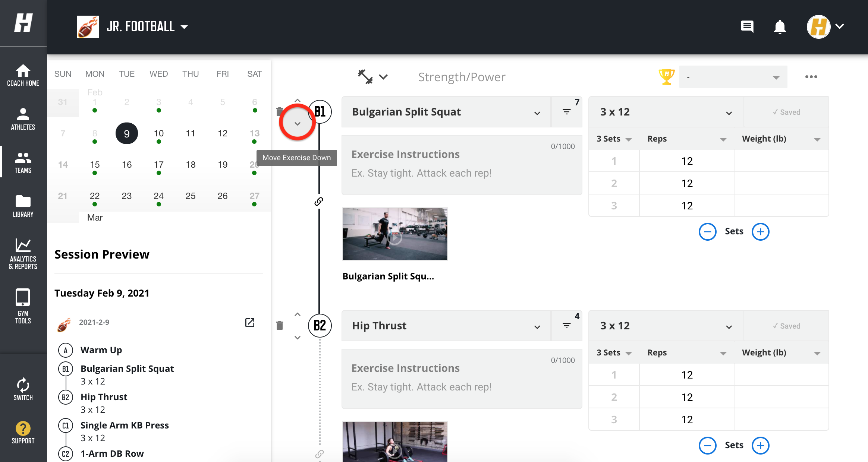Image resolution: width=868 pixels, height=462 pixels.
Task: Edit set 1 weight for Bulgarian Split Squat
Action: point(781,161)
